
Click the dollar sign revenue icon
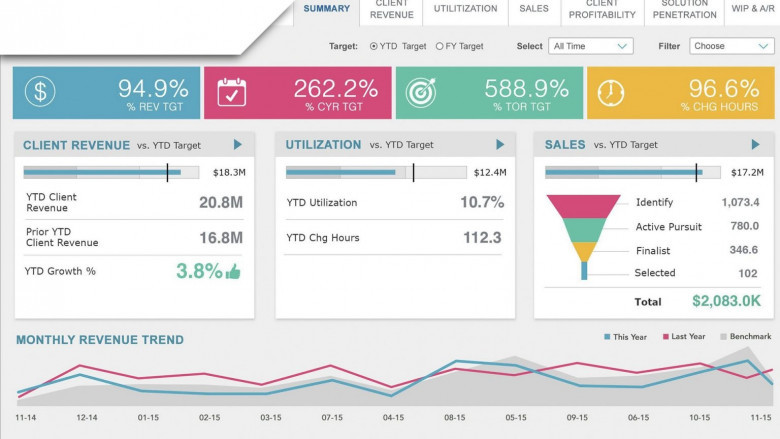point(40,91)
